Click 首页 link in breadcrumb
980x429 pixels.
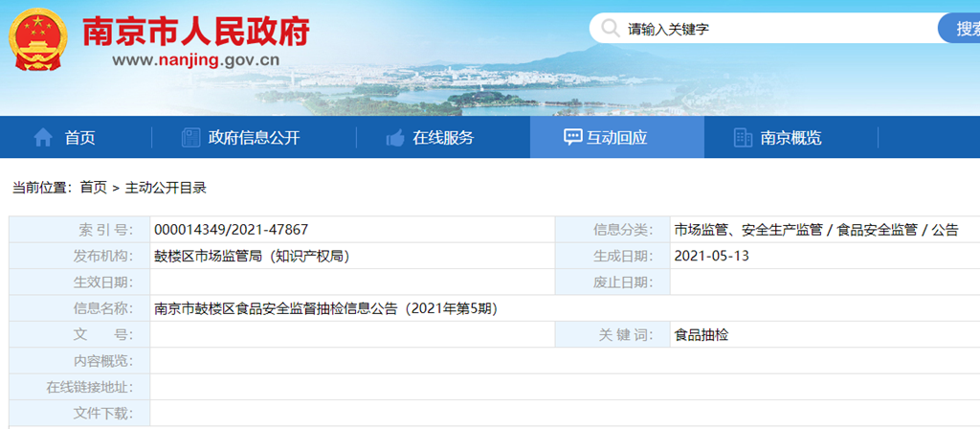click(x=93, y=188)
